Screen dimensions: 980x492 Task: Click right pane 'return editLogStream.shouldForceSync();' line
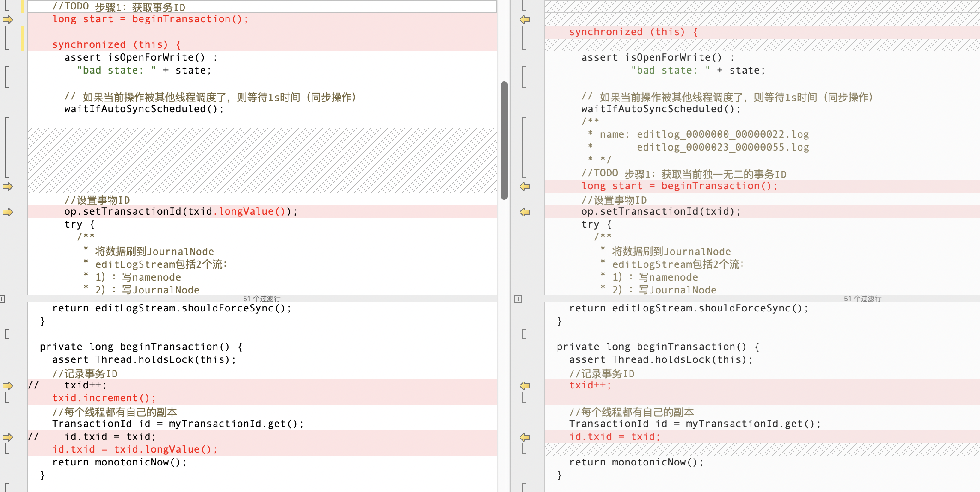point(689,308)
